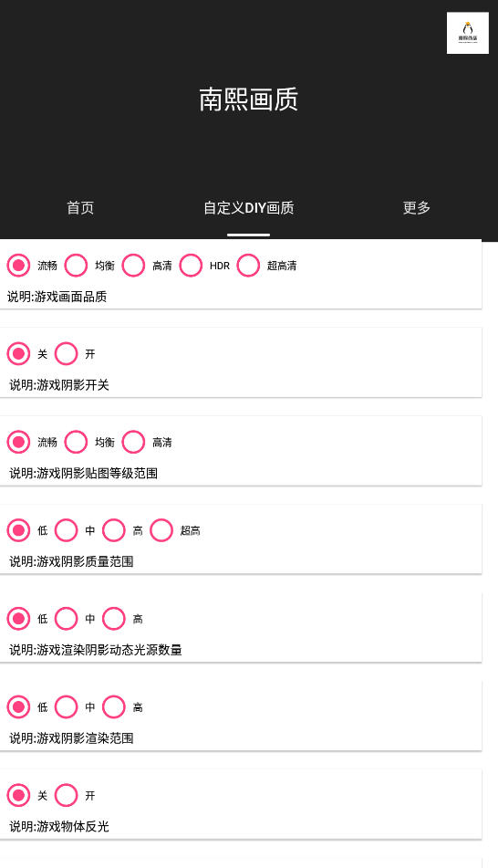Choose 超高清 picture quality option

point(248,266)
